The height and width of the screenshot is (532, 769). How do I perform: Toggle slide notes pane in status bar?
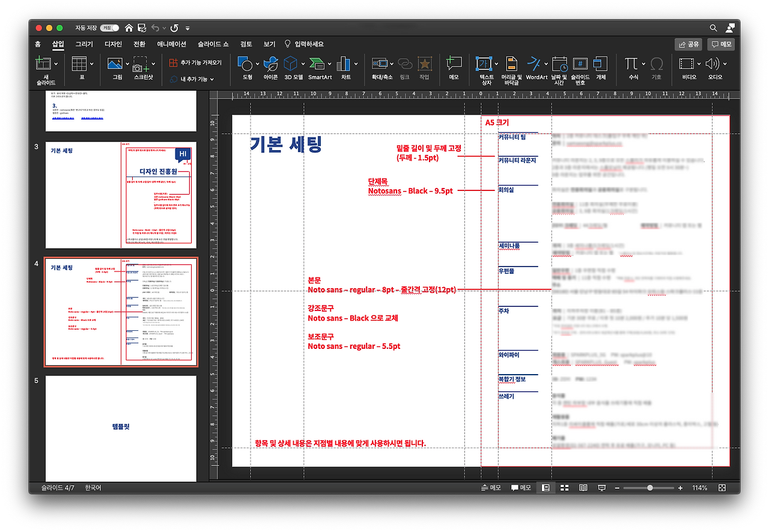tap(491, 488)
